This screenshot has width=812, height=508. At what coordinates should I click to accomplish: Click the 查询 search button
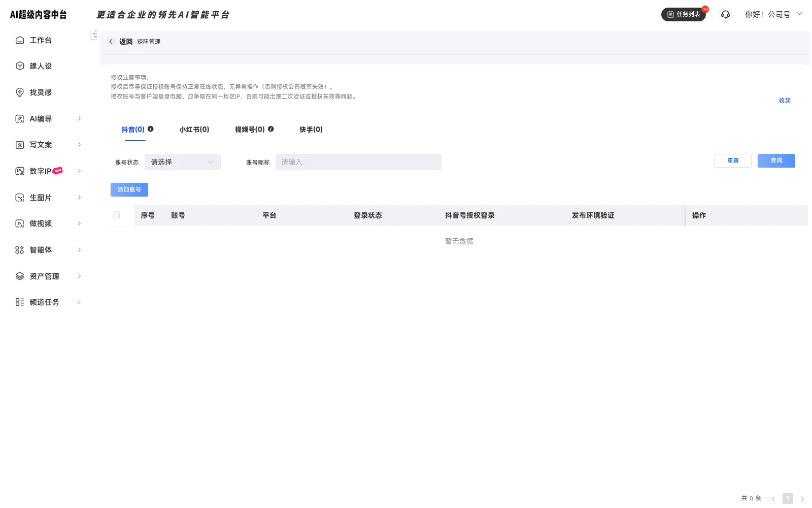click(x=776, y=161)
